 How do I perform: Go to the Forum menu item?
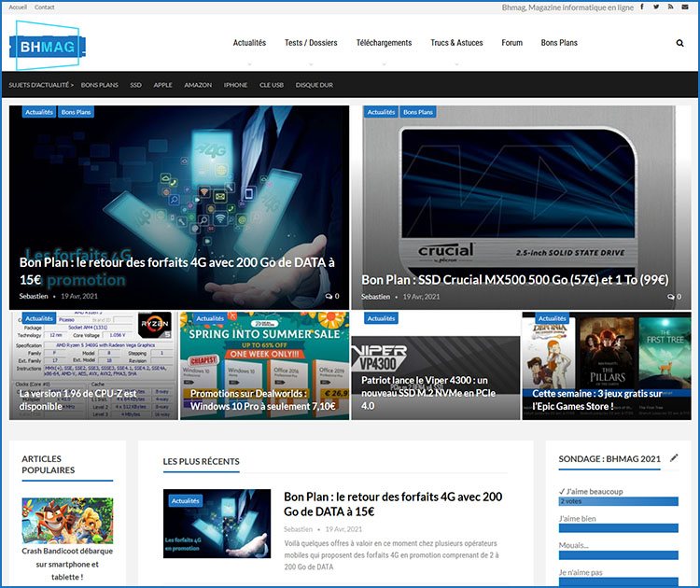click(x=511, y=43)
